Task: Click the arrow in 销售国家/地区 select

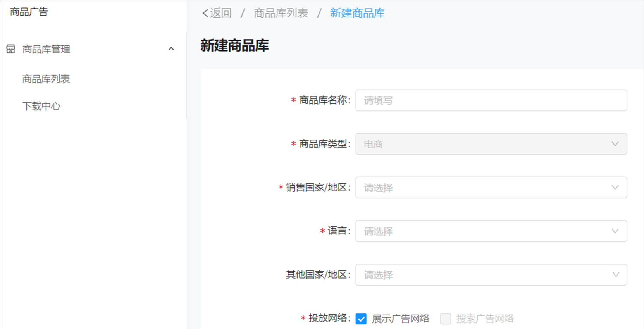Action: coord(615,188)
